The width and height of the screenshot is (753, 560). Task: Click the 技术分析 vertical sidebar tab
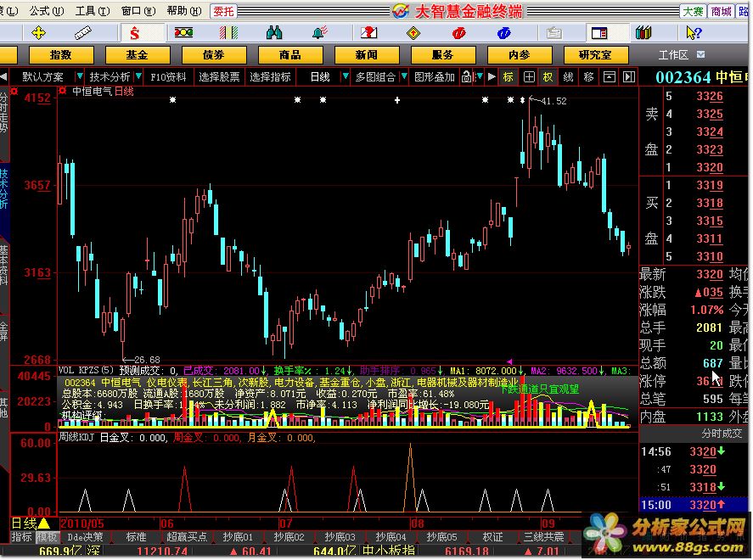coord(4,188)
